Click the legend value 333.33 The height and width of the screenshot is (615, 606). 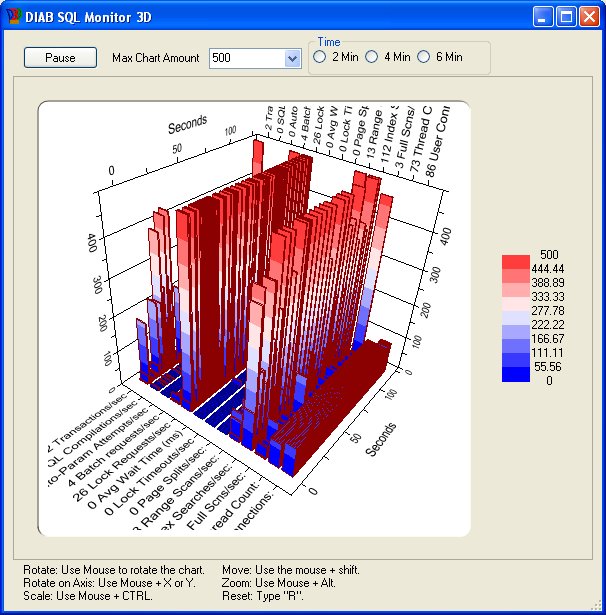click(548, 297)
